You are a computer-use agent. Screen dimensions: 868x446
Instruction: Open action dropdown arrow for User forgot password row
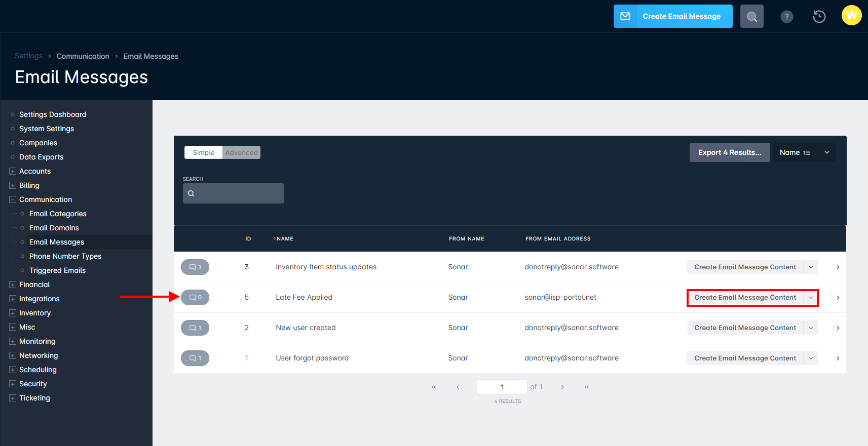tap(811, 358)
